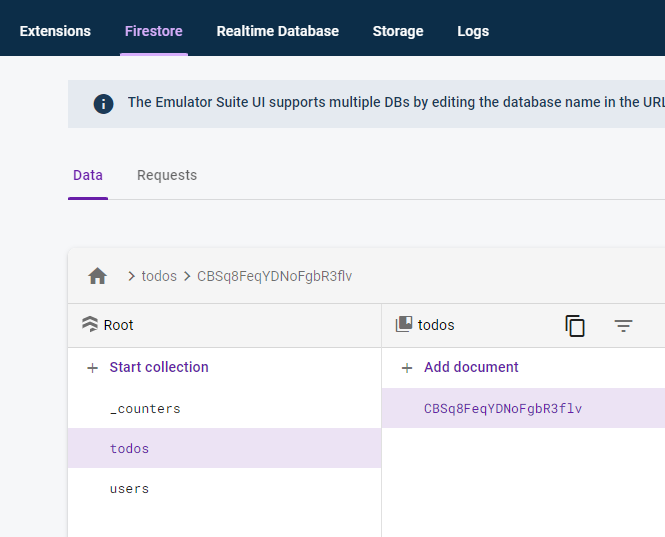Select document CBSq8FeqYDNoFgbR3flv in list
This screenshot has width=665, height=537.
click(x=523, y=408)
